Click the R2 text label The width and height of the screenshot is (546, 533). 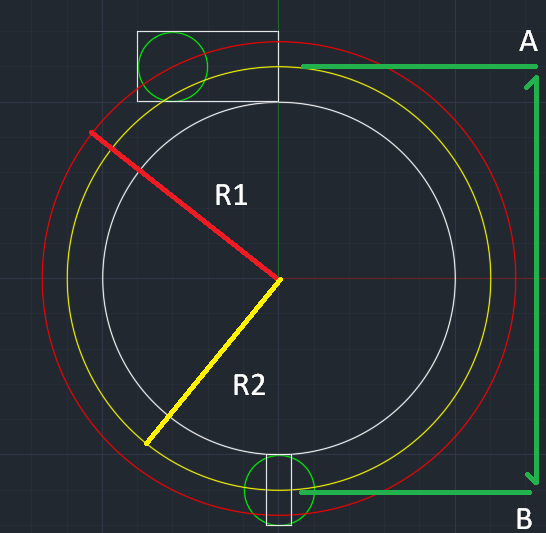[x=249, y=385]
